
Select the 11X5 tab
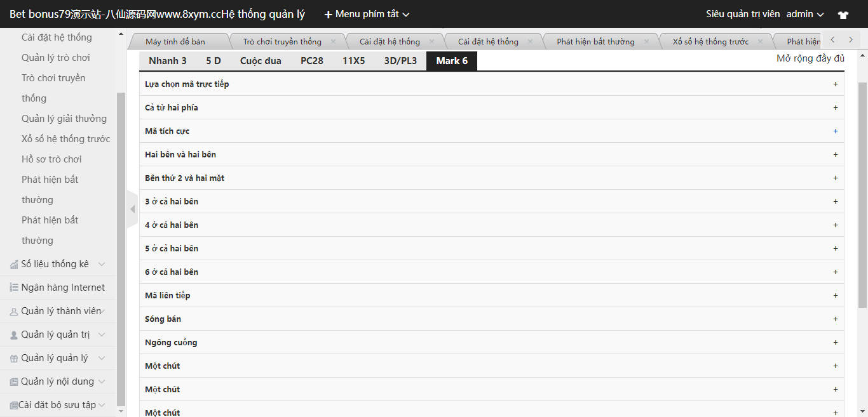(x=353, y=61)
